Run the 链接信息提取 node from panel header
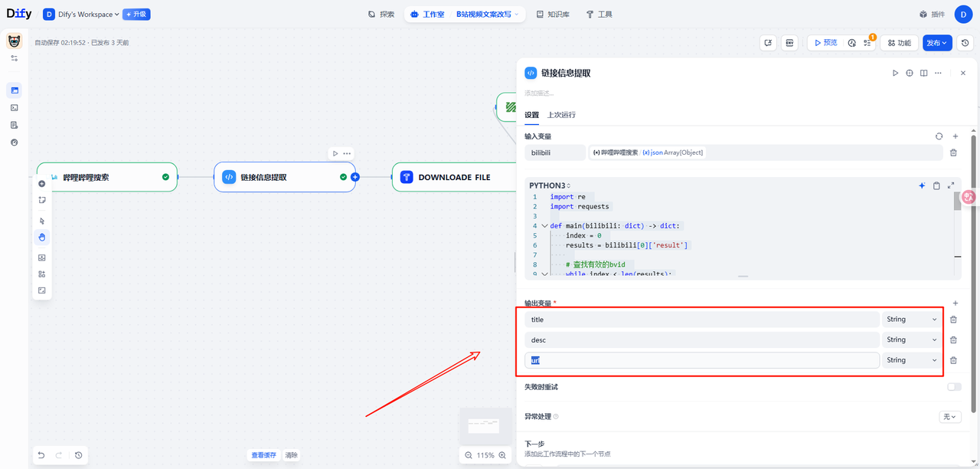 (x=895, y=73)
